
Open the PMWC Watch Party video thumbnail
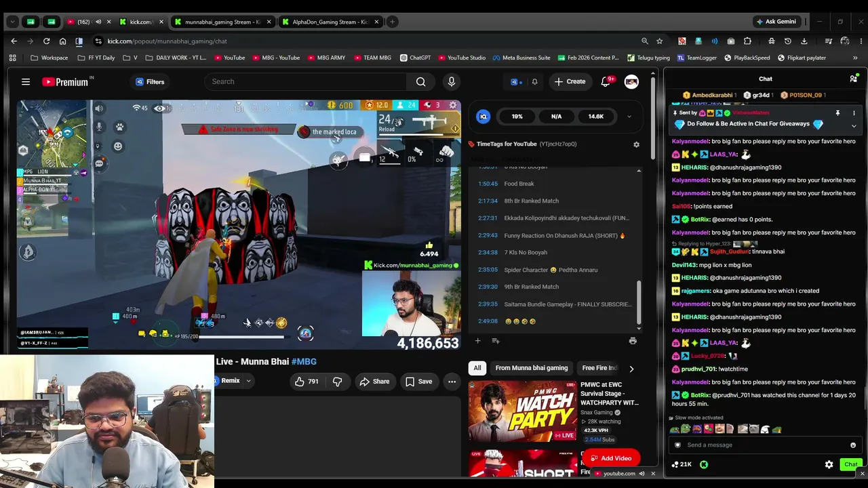(x=521, y=411)
